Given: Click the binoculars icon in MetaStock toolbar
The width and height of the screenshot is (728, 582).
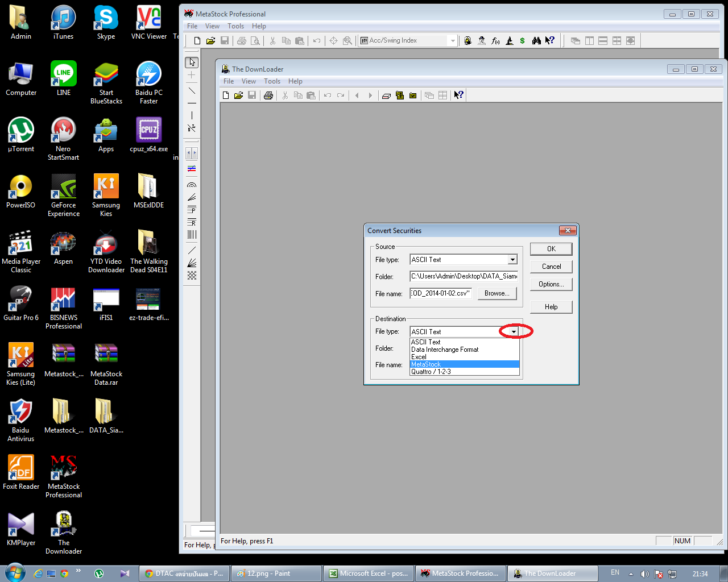Looking at the screenshot, I should 536,40.
